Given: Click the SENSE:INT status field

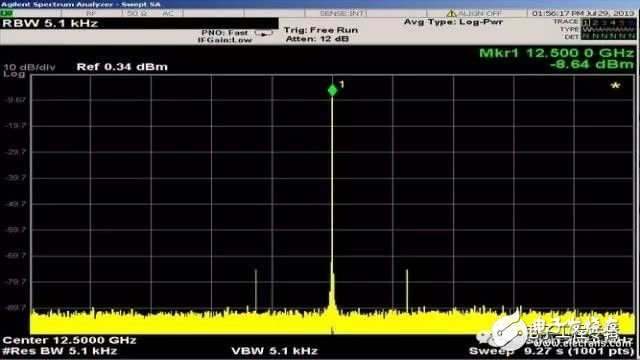Looking at the screenshot, I should 342,13.
